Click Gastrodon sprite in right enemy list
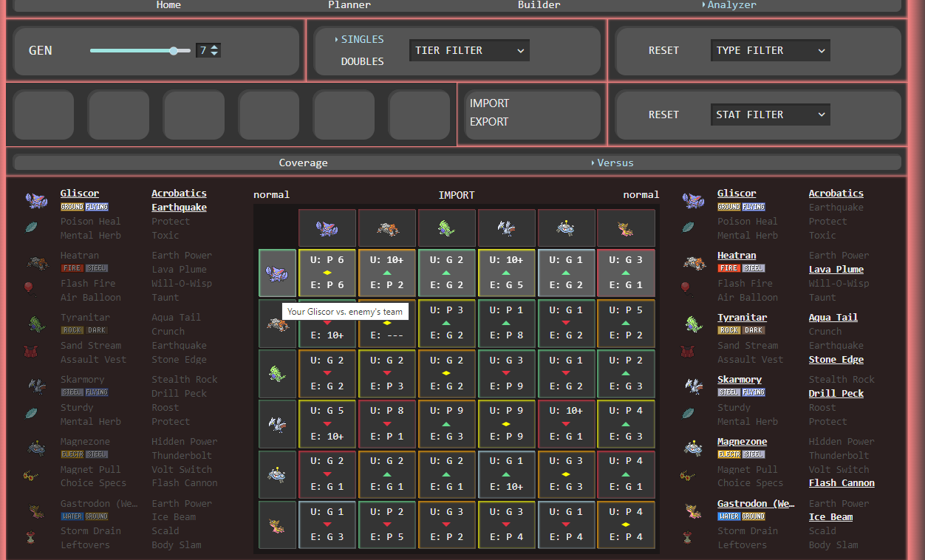925x560 pixels. (x=693, y=510)
